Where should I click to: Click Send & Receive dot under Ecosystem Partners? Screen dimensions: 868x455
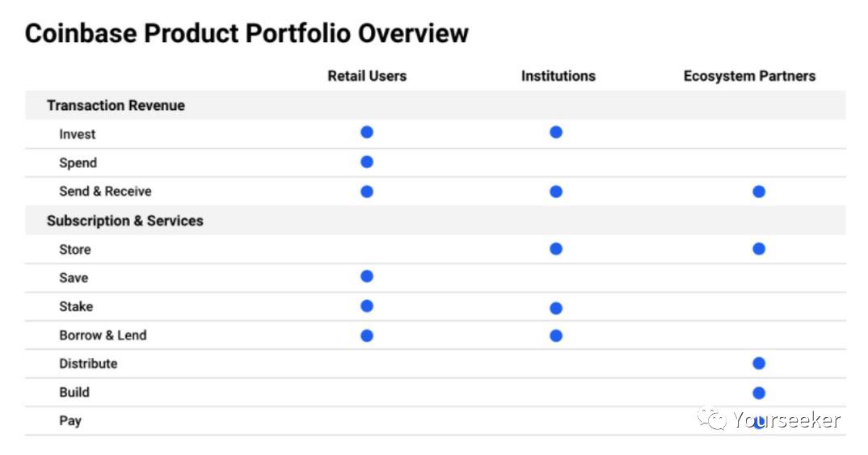point(759,192)
